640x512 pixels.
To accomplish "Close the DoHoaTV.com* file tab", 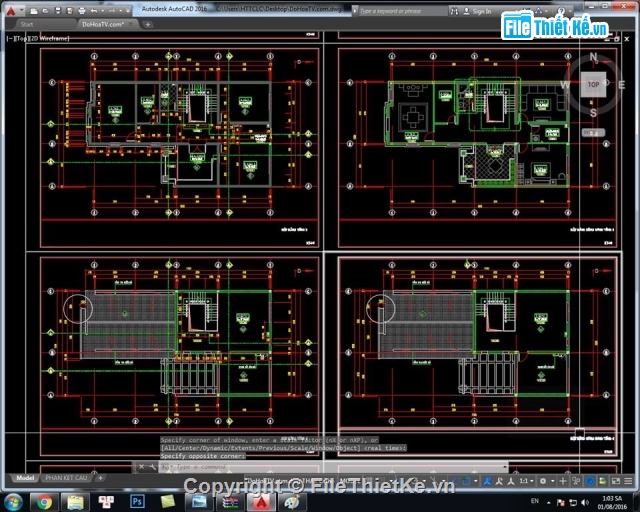I will (131, 24).
